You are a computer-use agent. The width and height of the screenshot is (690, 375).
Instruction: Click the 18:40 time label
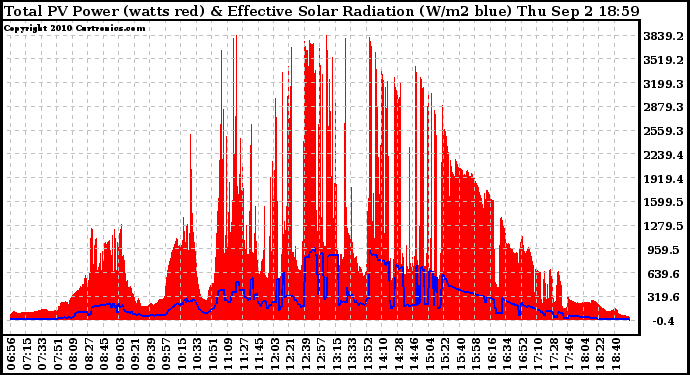617,354
